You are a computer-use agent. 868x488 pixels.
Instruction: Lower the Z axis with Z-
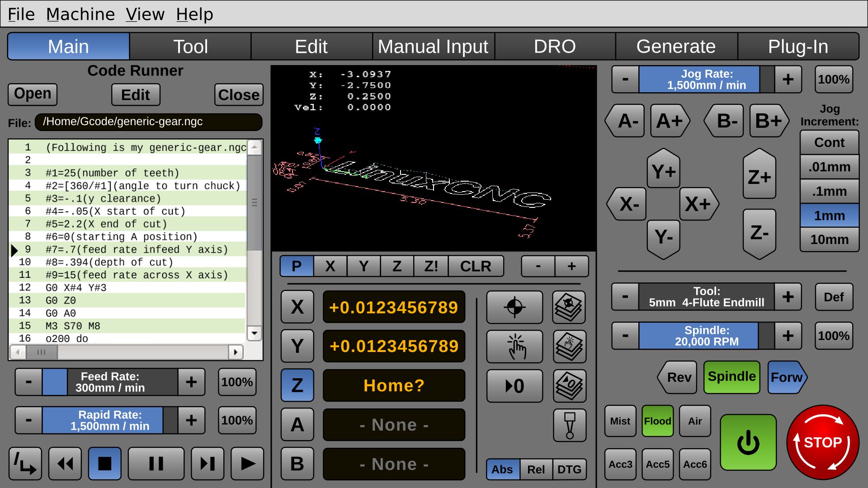click(759, 234)
